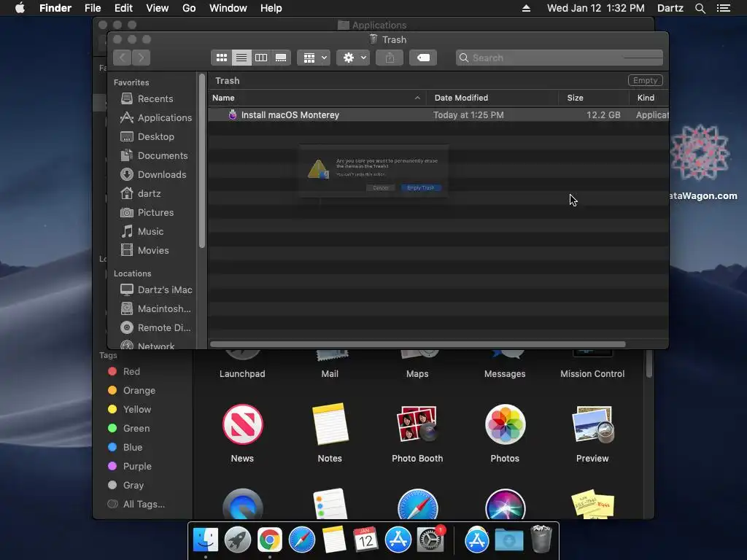Sort by the Name column header

[x=317, y=98]
